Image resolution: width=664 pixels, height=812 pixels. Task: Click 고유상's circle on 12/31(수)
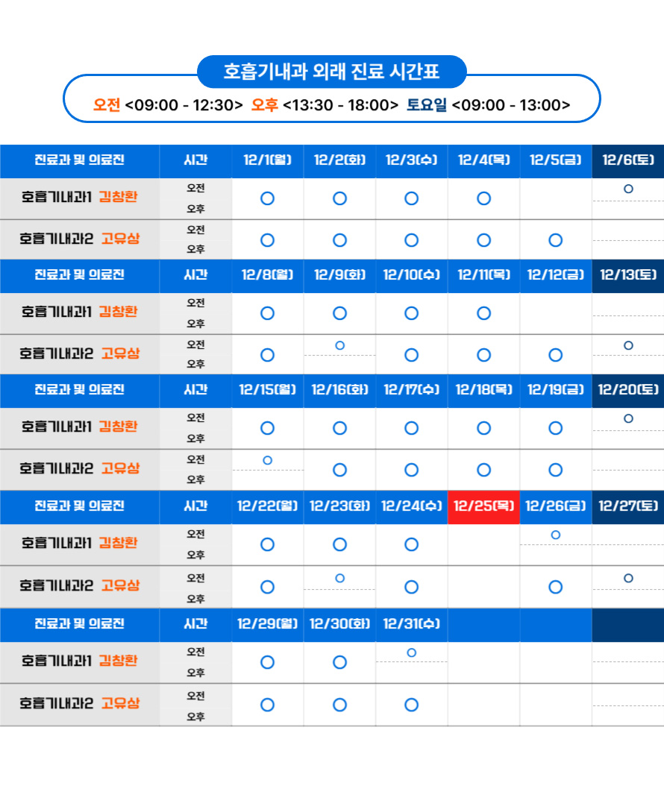click(411, 705)
